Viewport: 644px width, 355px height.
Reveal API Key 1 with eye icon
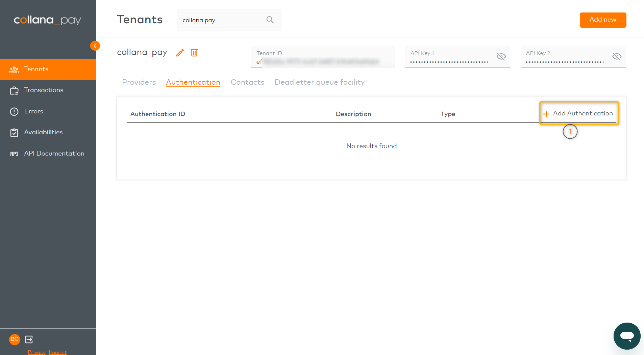point(501,57)
